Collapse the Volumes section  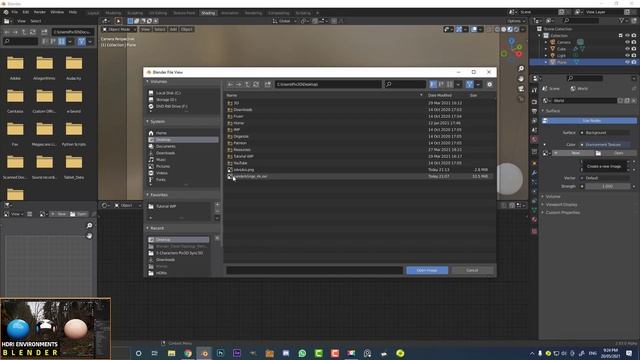(148, 82)
